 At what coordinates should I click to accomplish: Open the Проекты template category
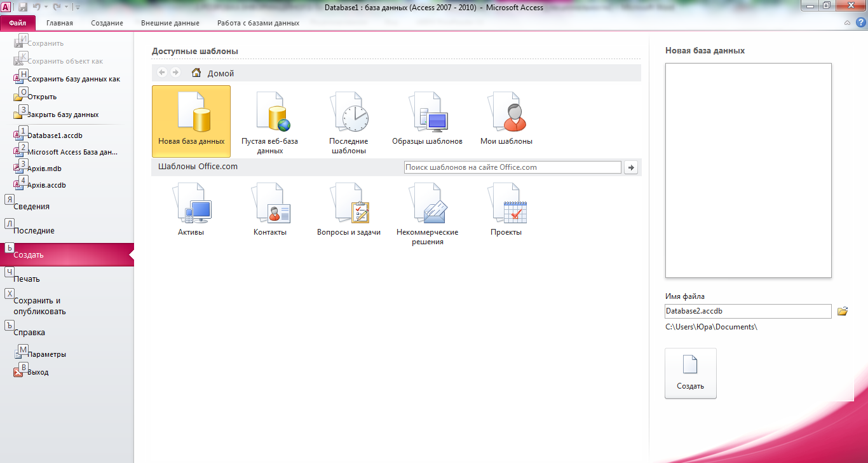506,210
